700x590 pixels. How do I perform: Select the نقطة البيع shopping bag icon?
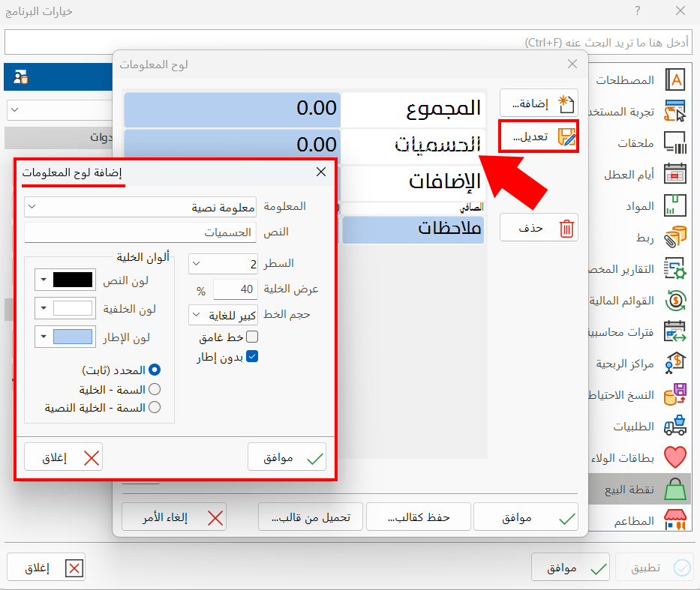pyautogui.click(x=674, y=487)
